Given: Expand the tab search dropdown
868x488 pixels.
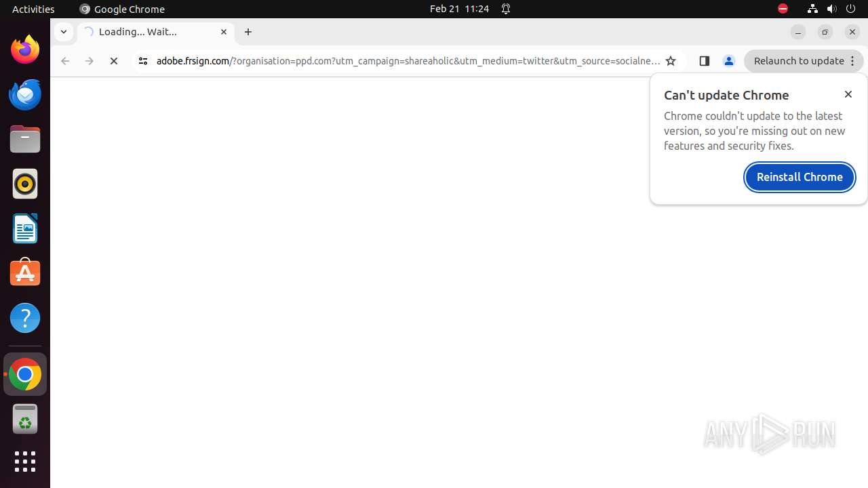Looking at the screenshot, I should point(63,32).
